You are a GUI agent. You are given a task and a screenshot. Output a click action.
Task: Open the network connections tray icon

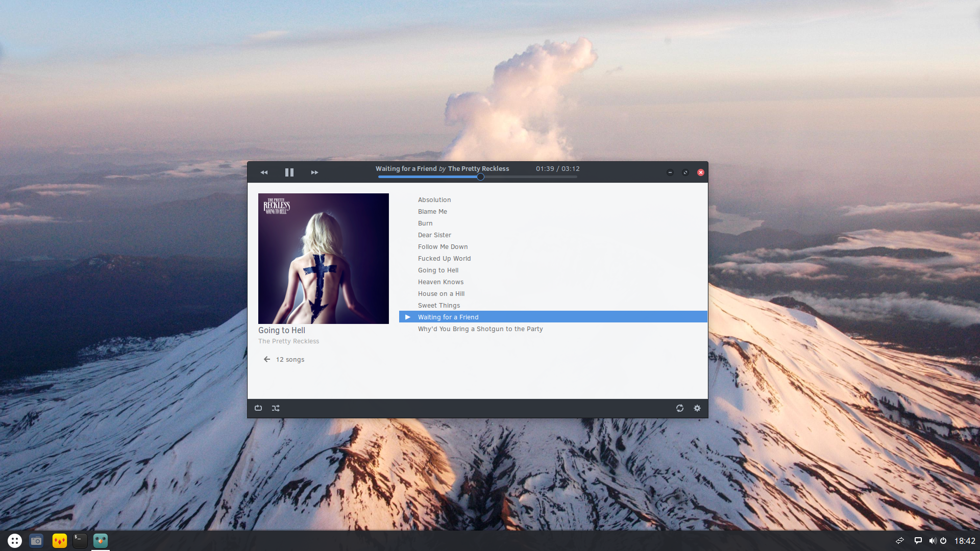click(900, 541)
